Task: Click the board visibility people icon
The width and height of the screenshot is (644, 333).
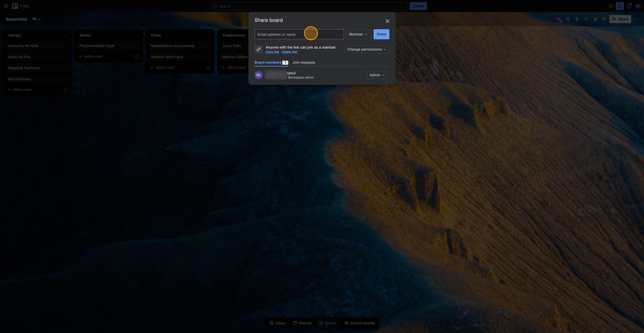Action: (604, 19)
